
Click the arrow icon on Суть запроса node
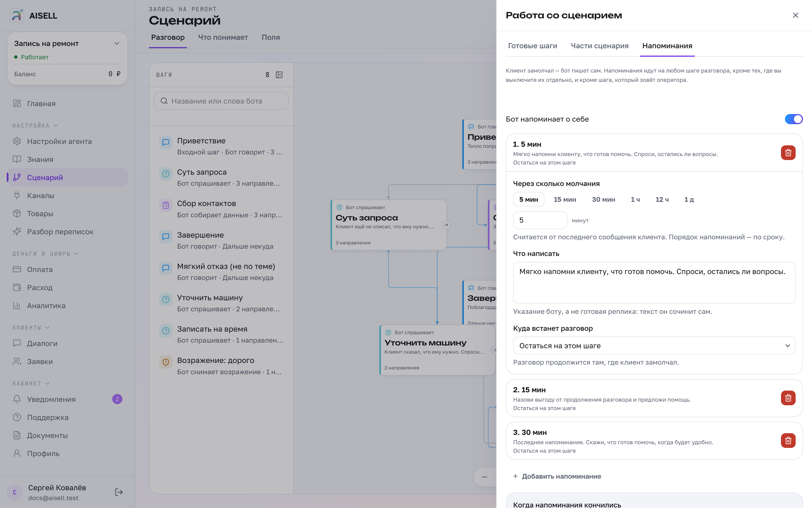[446, 225]
